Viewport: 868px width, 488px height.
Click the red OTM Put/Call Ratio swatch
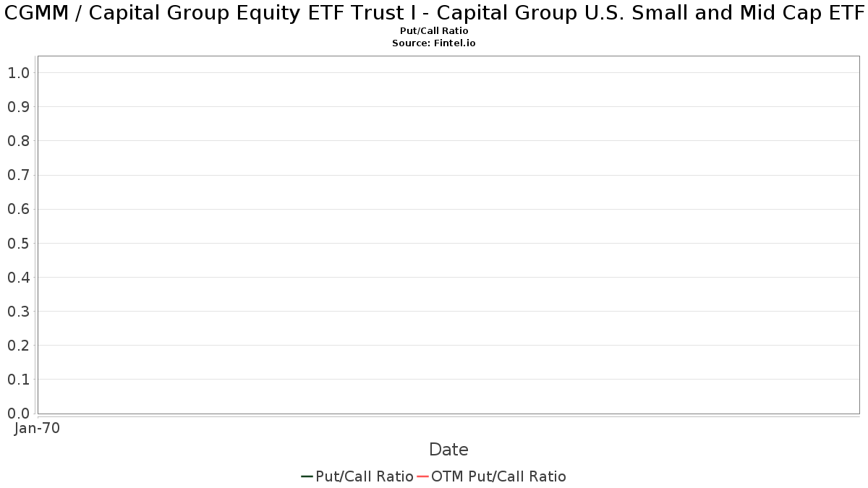coord(423,476)
